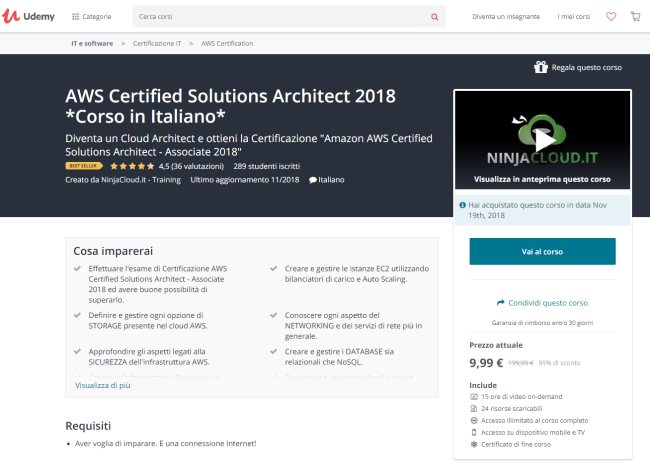
Task: Click Accesso illimitato al corso completo
Action: click(535, 420)
